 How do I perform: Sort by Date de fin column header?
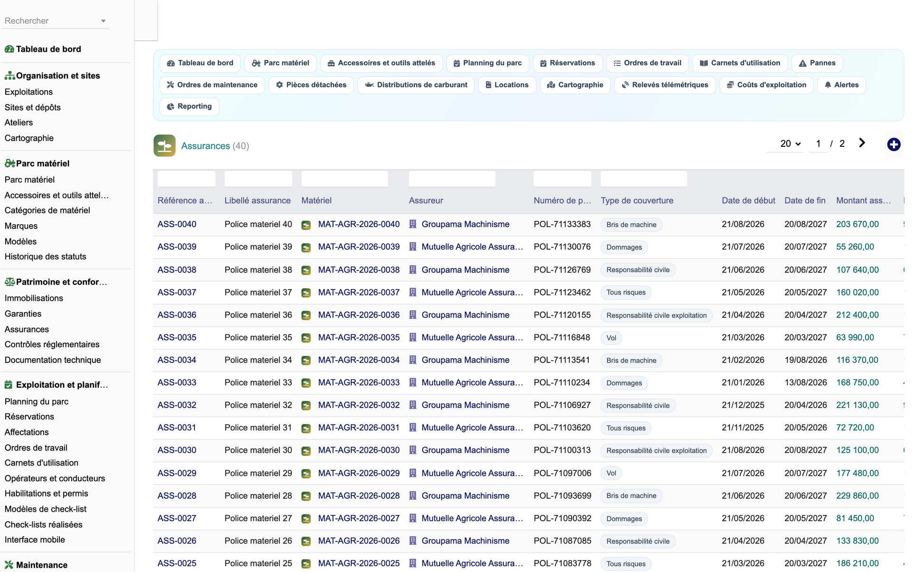(805, 200)
